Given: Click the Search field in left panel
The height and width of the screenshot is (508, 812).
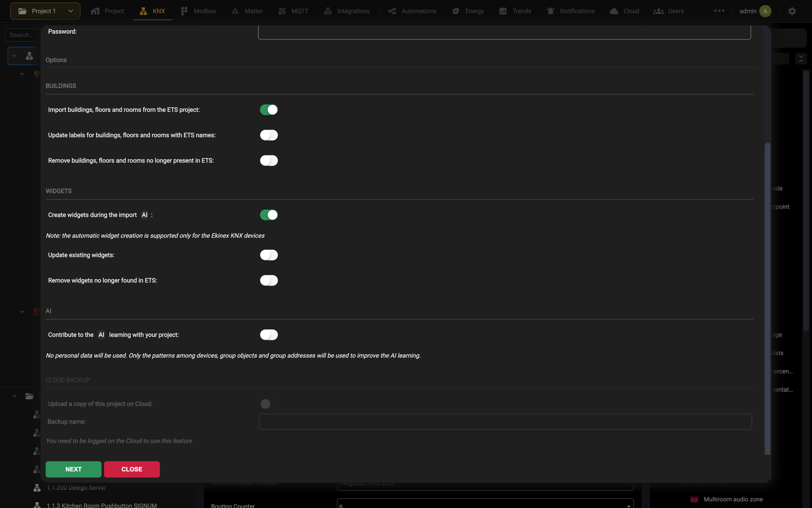Looking at the screenshot, I should 23,35.
